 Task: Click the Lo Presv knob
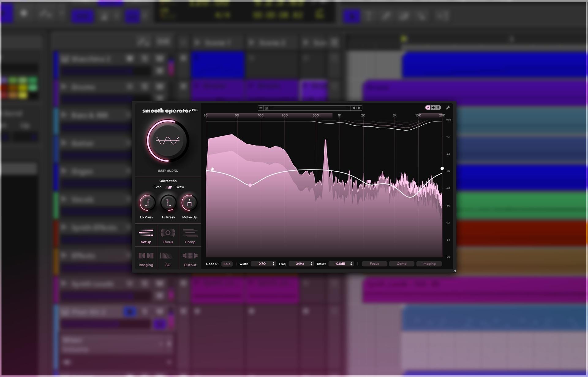147,203
